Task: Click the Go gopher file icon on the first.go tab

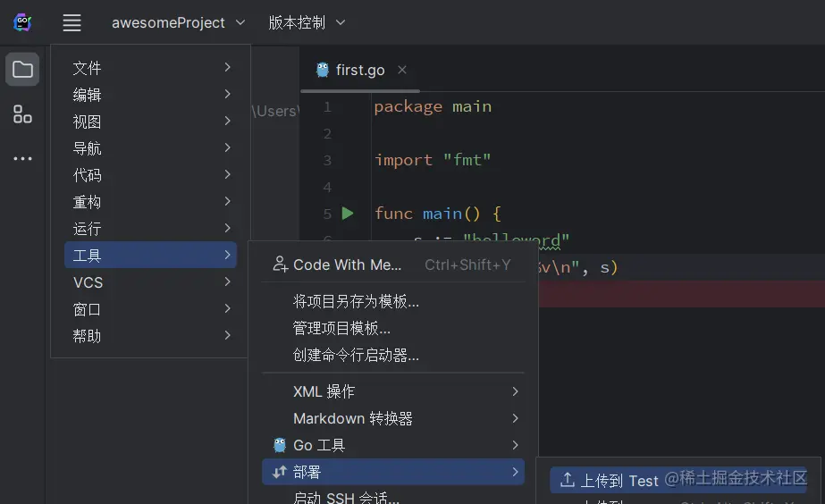Action: point(323,70)
